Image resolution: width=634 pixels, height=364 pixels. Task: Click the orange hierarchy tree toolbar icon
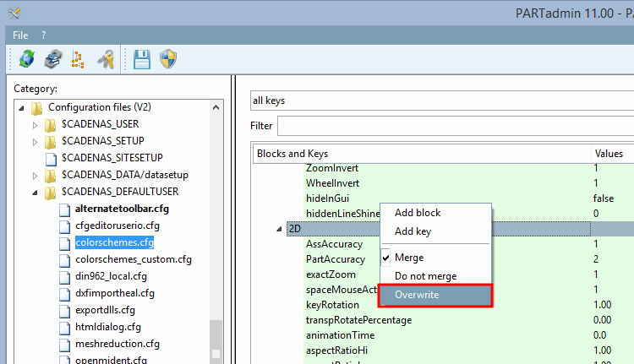pos(78,59)
